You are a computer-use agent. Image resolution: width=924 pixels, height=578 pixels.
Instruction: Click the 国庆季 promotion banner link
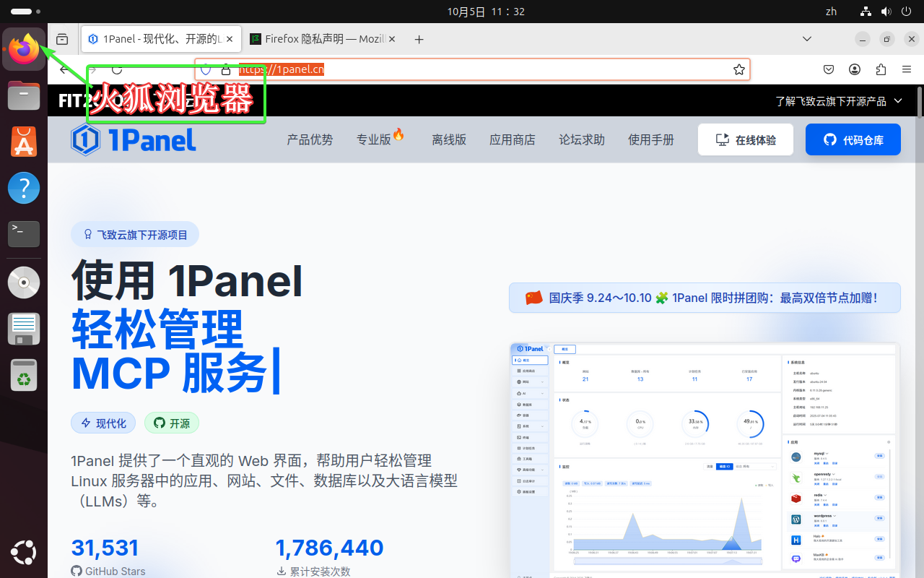[704, 298]
